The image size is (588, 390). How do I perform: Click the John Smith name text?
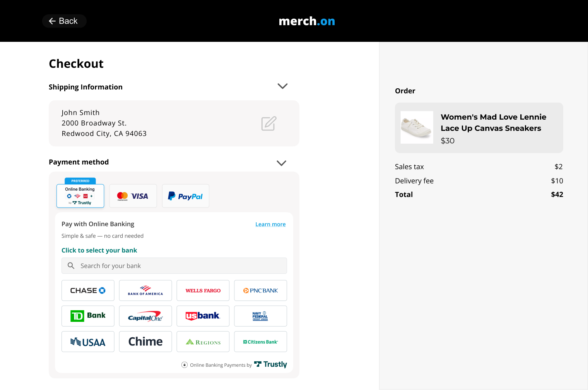80,113
